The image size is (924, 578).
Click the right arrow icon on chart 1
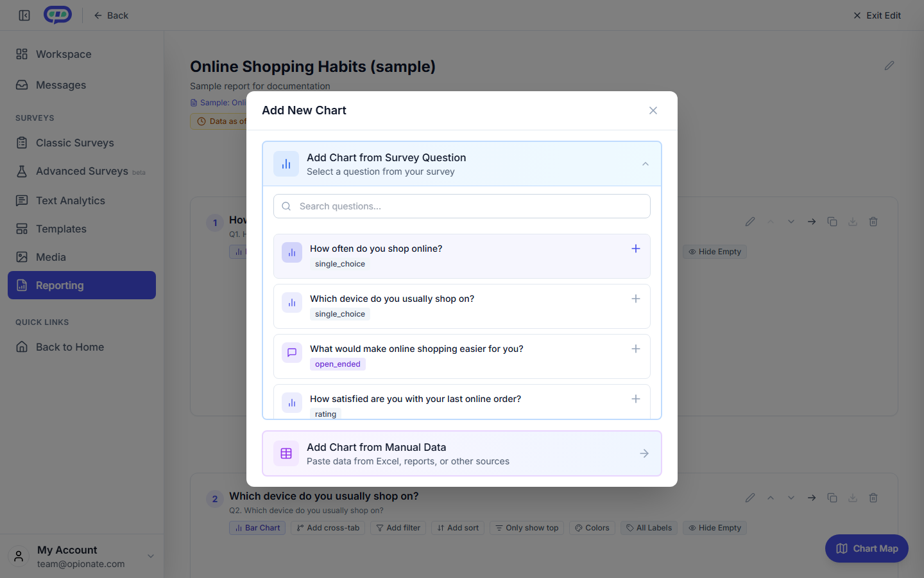(812, 222)
